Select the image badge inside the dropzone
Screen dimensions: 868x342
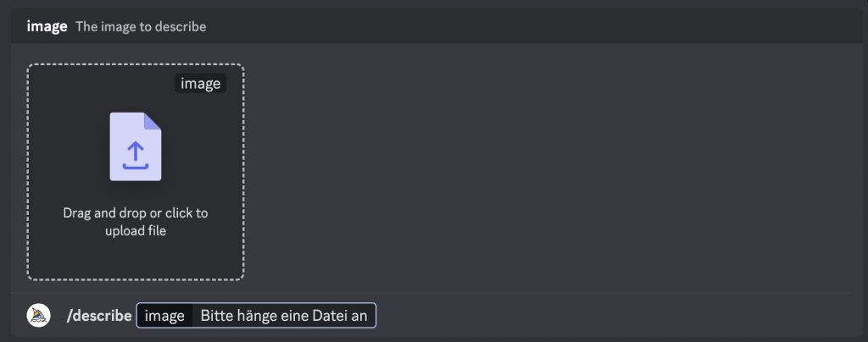pyautogui.click(x=200, y=84)
